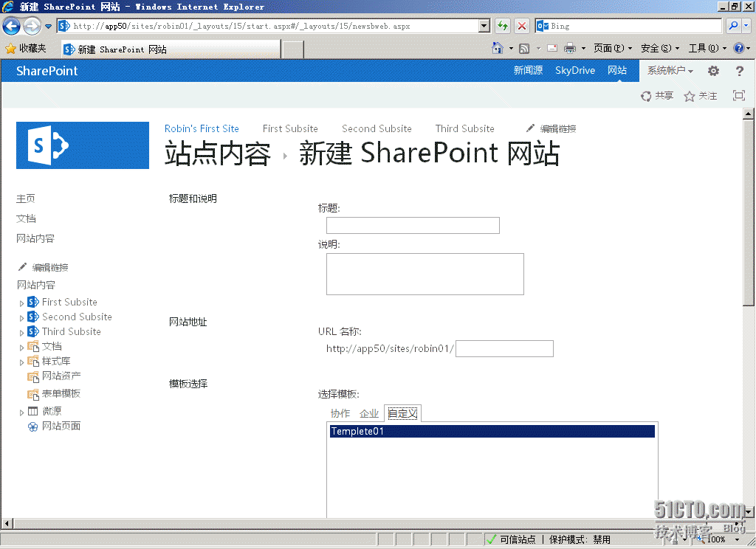Click the 站点内容 breadcrumb title
This screenshot has height=549, width=756.
tap(218, 153)
